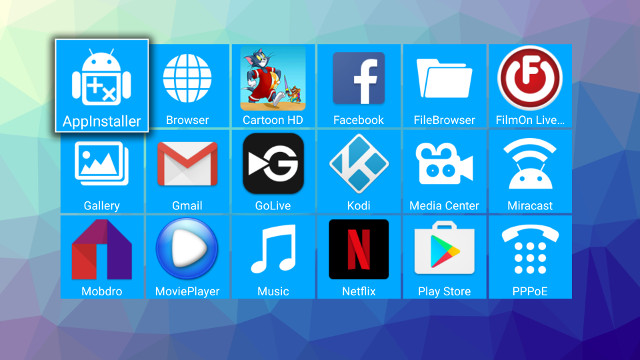The image size is (640, 360).
Task: Open the Mobdro app
Action: click(x=102, y=257)
